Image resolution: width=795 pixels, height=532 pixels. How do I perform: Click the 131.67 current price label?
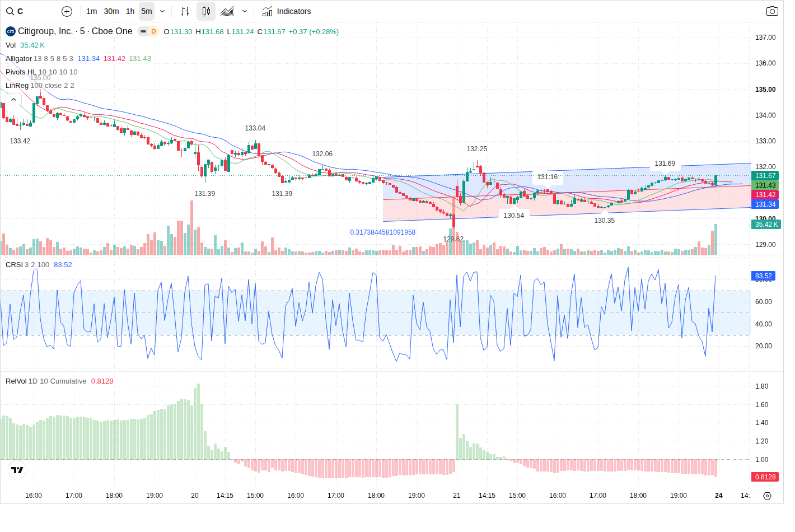point(765,176)
